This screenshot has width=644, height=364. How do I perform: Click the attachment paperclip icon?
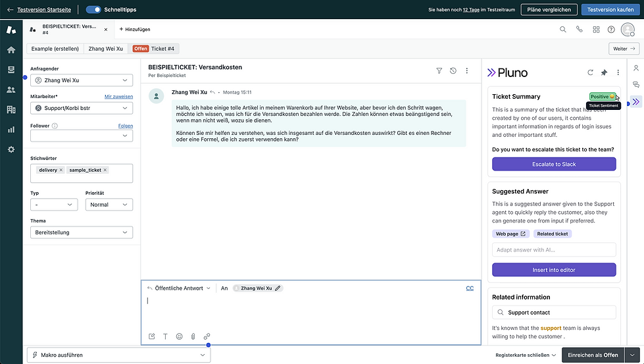pos(193,336)
